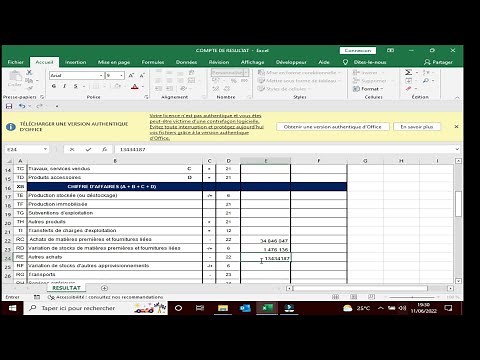
Task: Click Obtenir une version authentique d'Office
Action: pyautogui.click(x=333, y=127)
